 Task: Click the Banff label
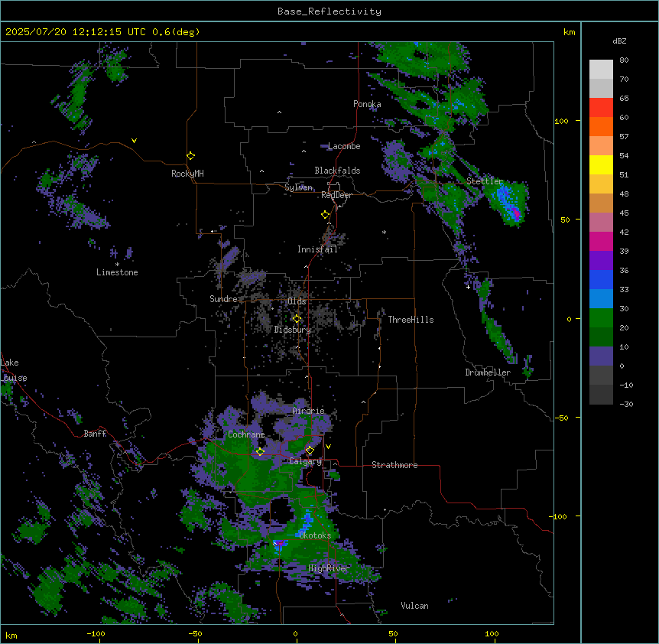[95, 434]
